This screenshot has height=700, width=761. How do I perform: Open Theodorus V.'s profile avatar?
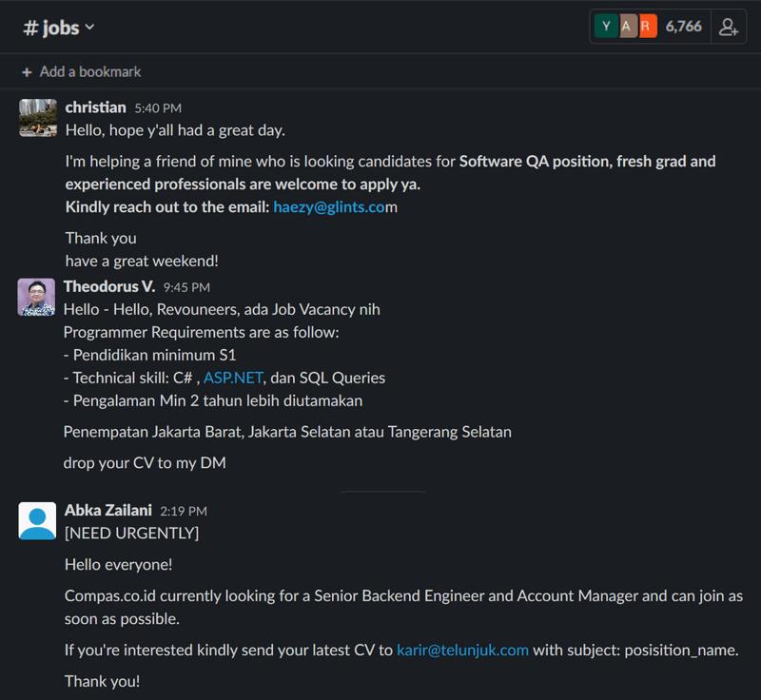37,297
